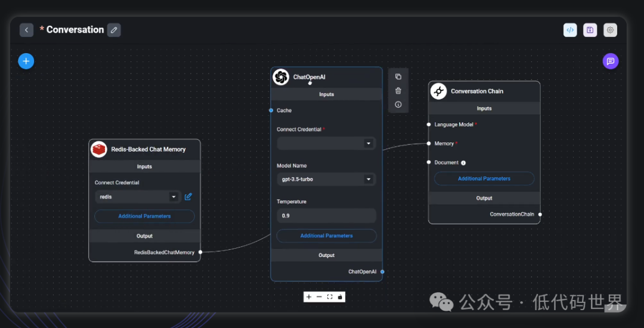Open the purple chat message bubble

pyautogui.click(x=611, y=61)
